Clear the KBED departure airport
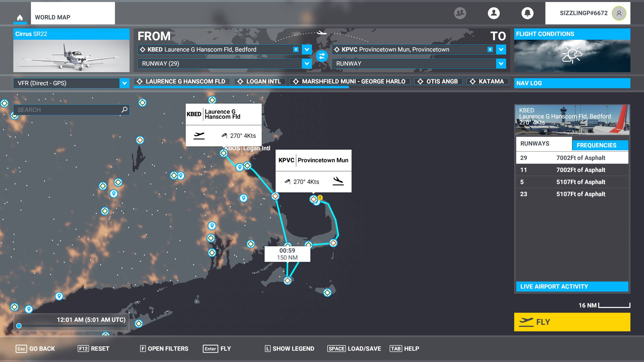 [x=296, y=50]
